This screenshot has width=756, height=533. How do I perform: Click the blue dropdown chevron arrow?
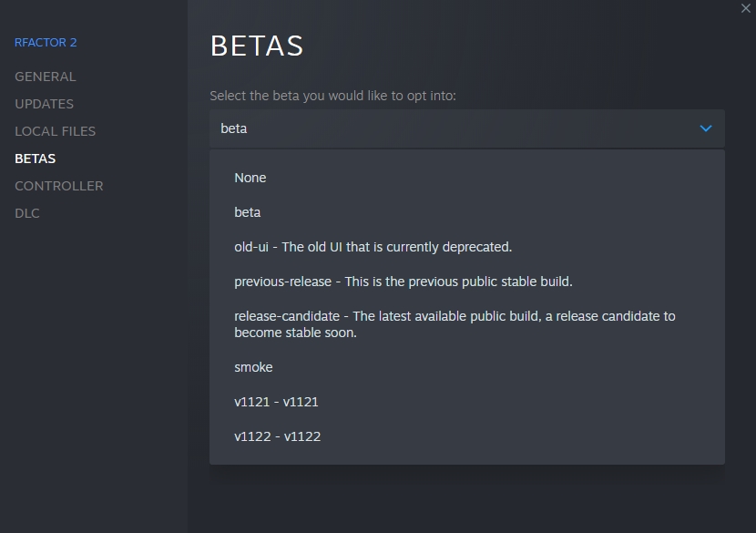[x=705, y=128]
